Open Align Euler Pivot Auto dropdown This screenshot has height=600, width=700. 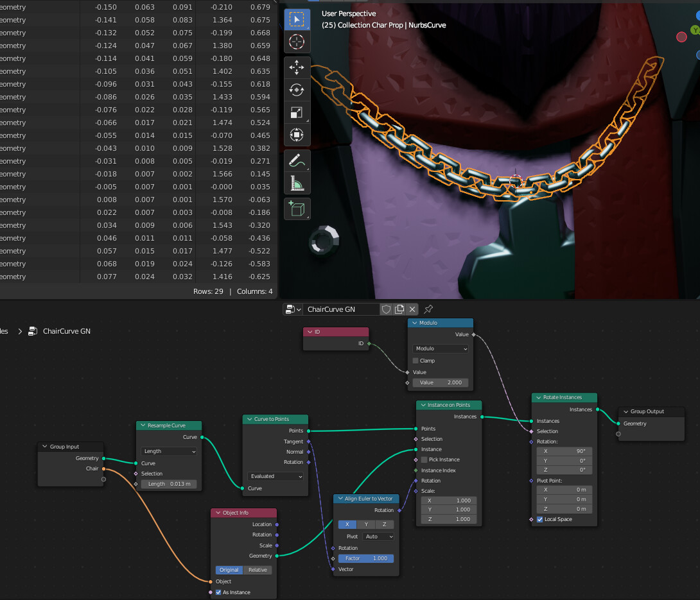point(378,536)
